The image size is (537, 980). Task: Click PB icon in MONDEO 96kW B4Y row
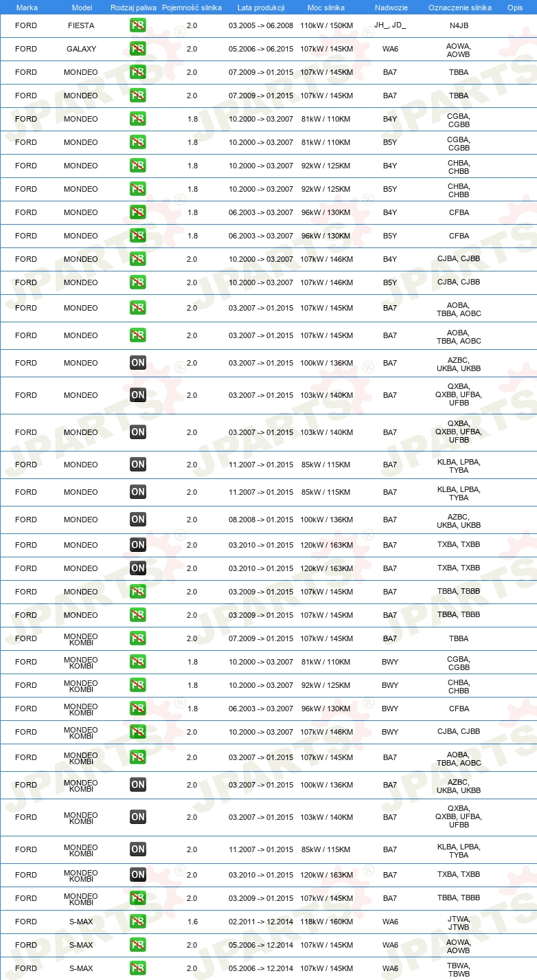pyautogui.click(x=137, y=212)
